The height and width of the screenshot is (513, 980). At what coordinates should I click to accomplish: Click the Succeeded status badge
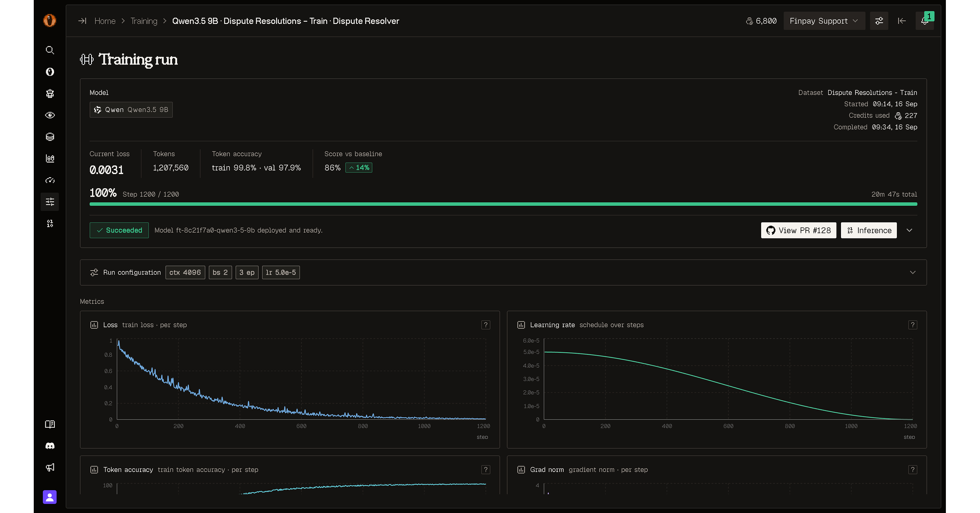pyautogui.click(x=119, y=230)
